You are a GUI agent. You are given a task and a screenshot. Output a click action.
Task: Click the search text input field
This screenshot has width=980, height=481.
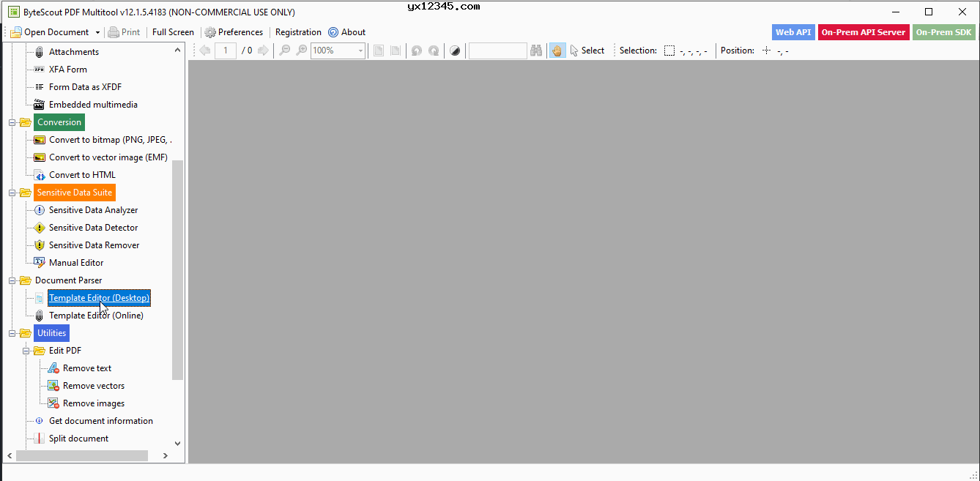[x=497, y=51]
